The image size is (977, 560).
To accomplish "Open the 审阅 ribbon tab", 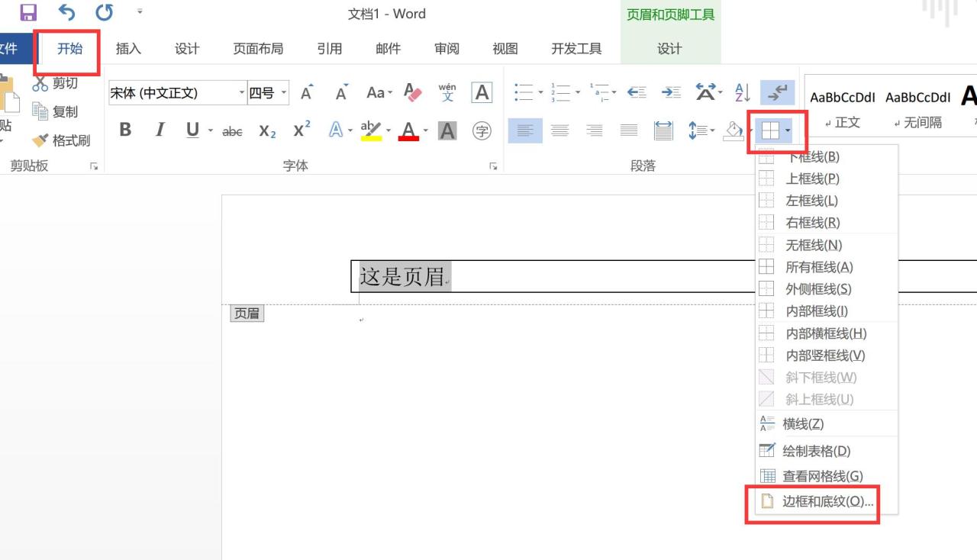I will tap(447, 48).
